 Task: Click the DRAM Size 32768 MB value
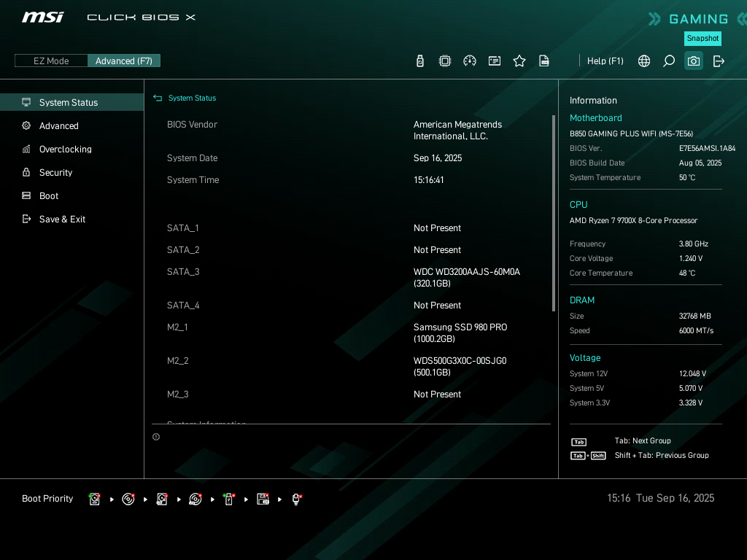[x=694, y=316]
